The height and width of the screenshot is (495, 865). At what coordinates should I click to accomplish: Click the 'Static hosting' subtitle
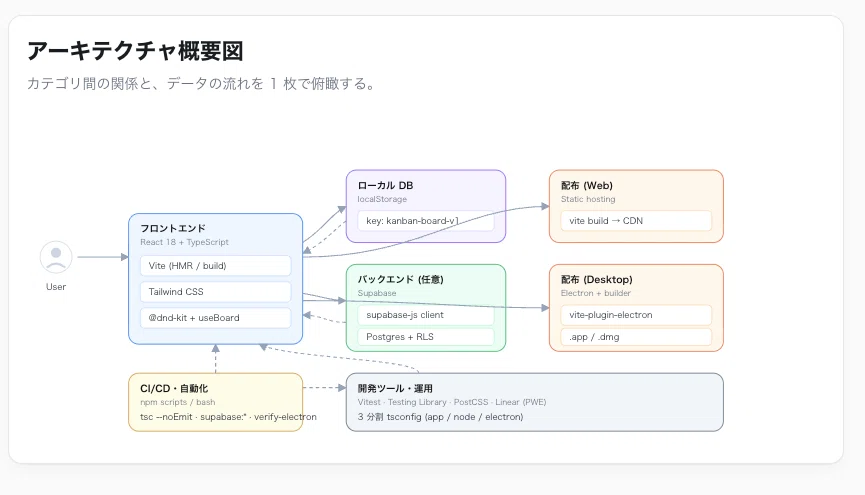[x=588, y=199]
